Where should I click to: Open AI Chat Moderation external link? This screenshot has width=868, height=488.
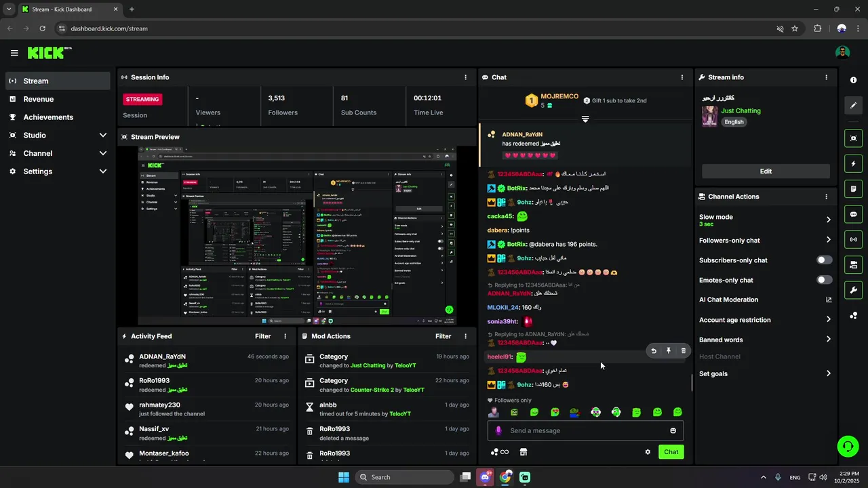(829, 300)
